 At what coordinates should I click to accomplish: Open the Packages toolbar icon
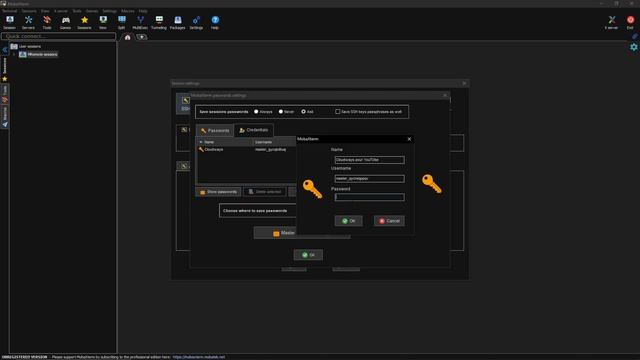[178, 22]
